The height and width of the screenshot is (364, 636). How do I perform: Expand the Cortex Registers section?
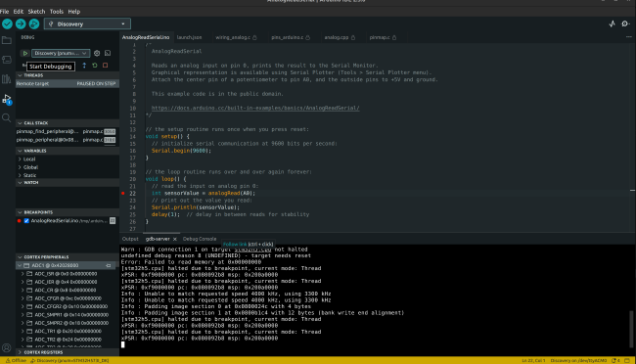(x=68, y=352)
